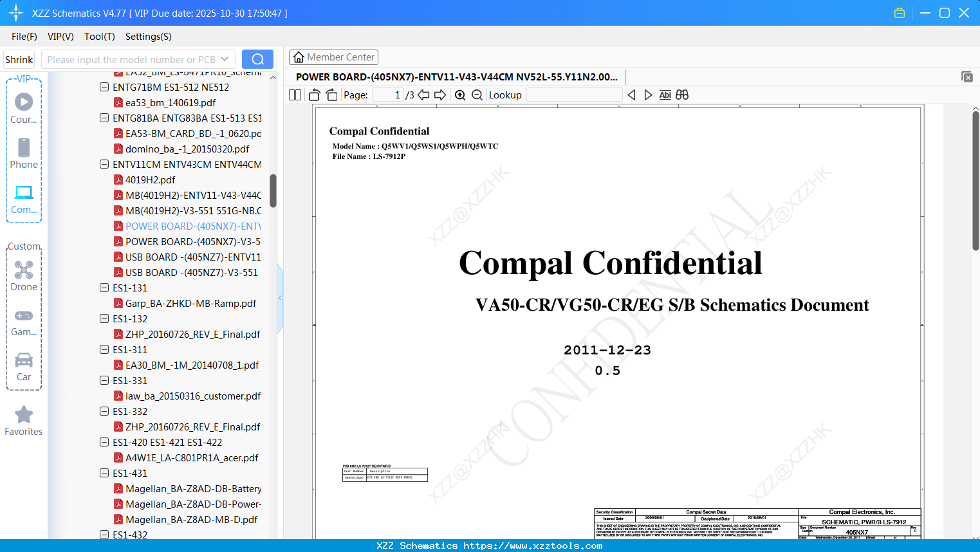Find next lookup result
This screenshot has width=980, height=552.
(x=648, y=95)
